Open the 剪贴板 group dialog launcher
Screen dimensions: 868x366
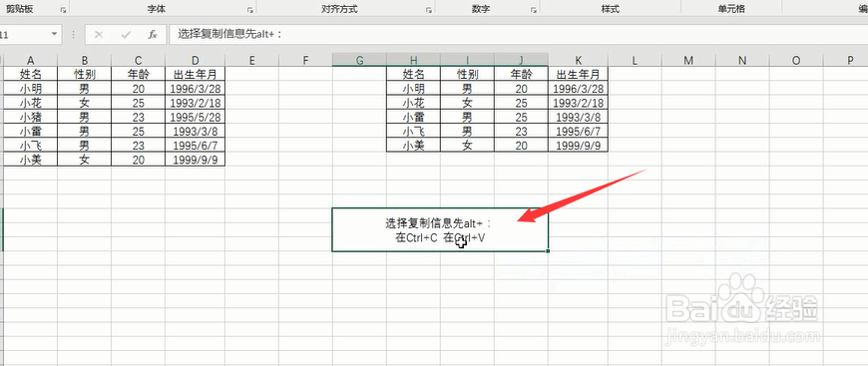click(63, 10)
